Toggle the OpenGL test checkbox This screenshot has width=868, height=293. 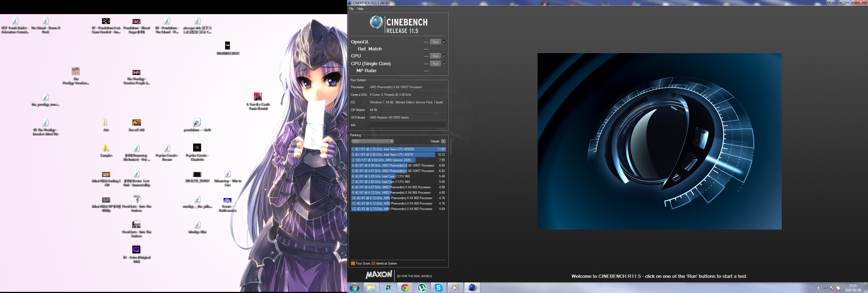[445, 42]
